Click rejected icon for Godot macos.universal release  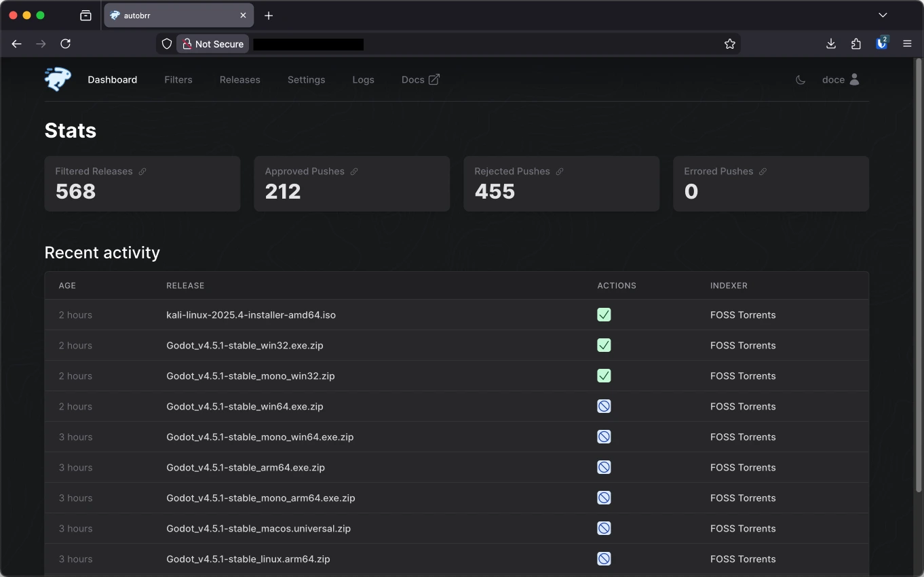604,528
